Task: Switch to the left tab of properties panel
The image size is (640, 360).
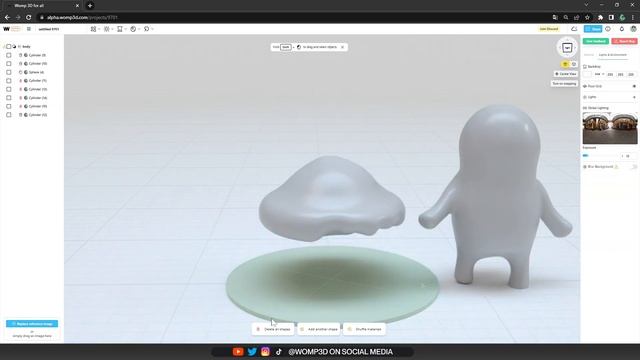Action: point(589,55)
